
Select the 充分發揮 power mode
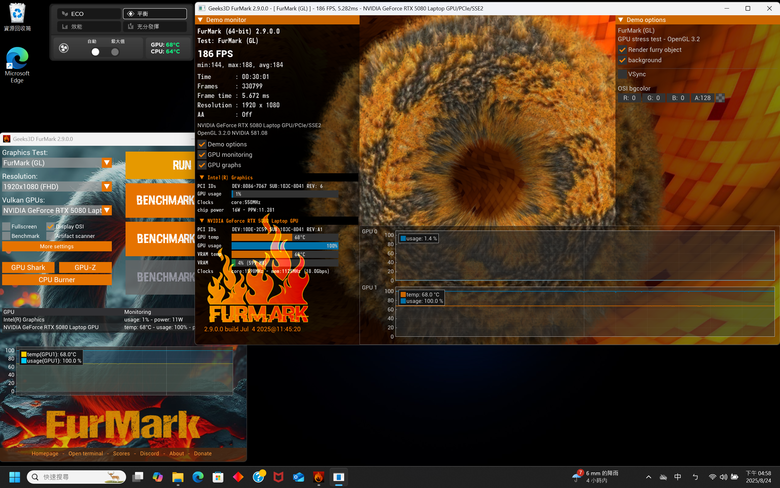pos(155,26)
